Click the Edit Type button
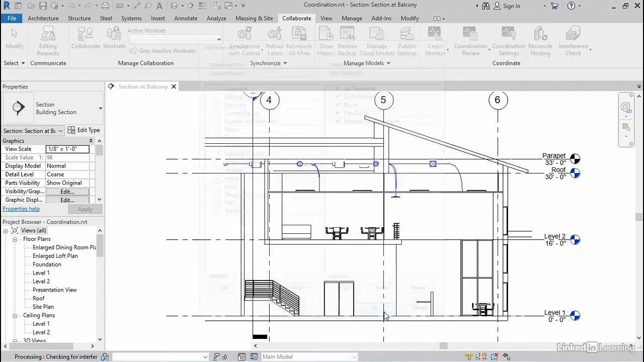Image resolution: width=644 pixels, height=362 pixels. point(84,130)
